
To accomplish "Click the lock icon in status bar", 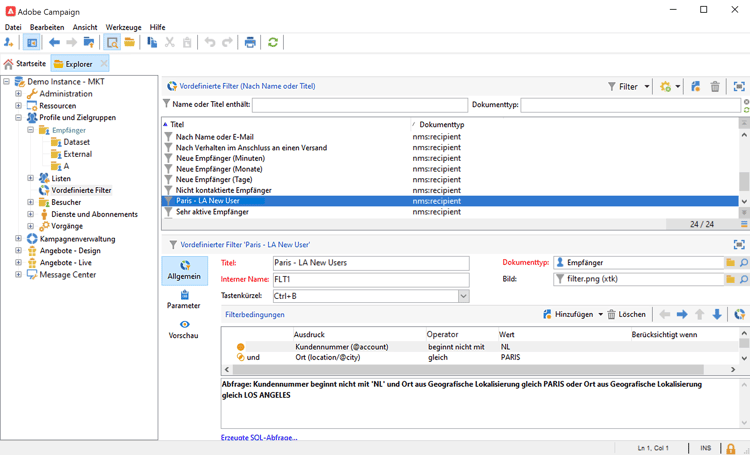I will coord(731,448).
